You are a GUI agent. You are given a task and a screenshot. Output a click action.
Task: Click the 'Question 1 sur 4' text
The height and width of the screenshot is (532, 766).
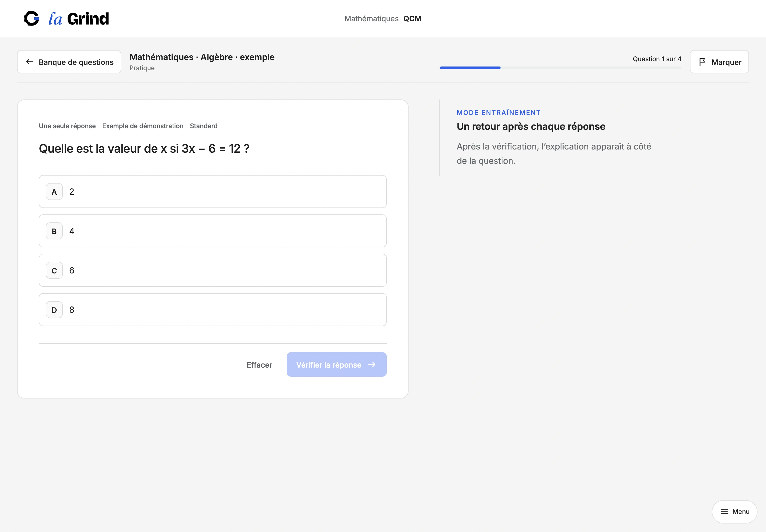(x=657, y=59)
